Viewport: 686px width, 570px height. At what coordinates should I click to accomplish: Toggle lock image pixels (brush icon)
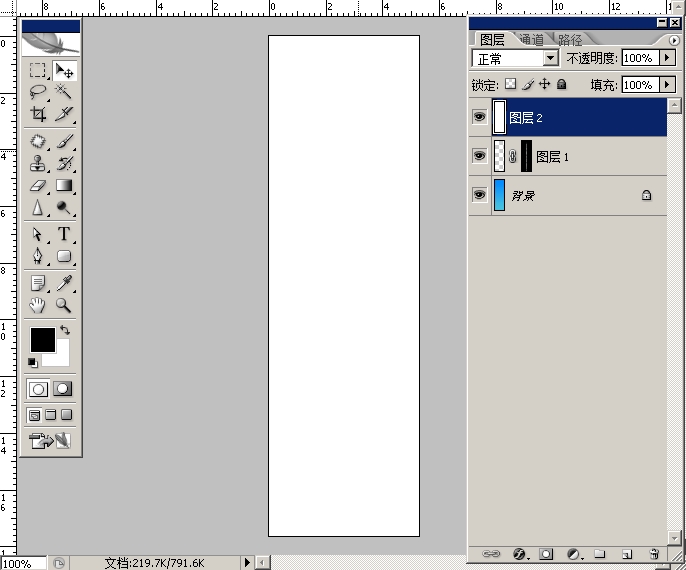pyautogui.click(x=528, y=84)
